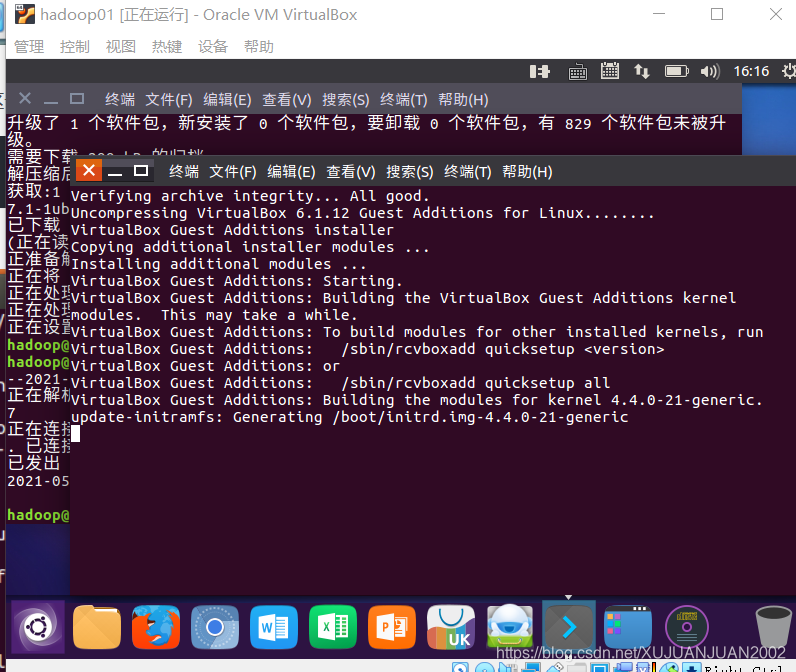Click the calendar-style indicator in top panel
This screenshot has width=796, height=672.
coord(610,71)
